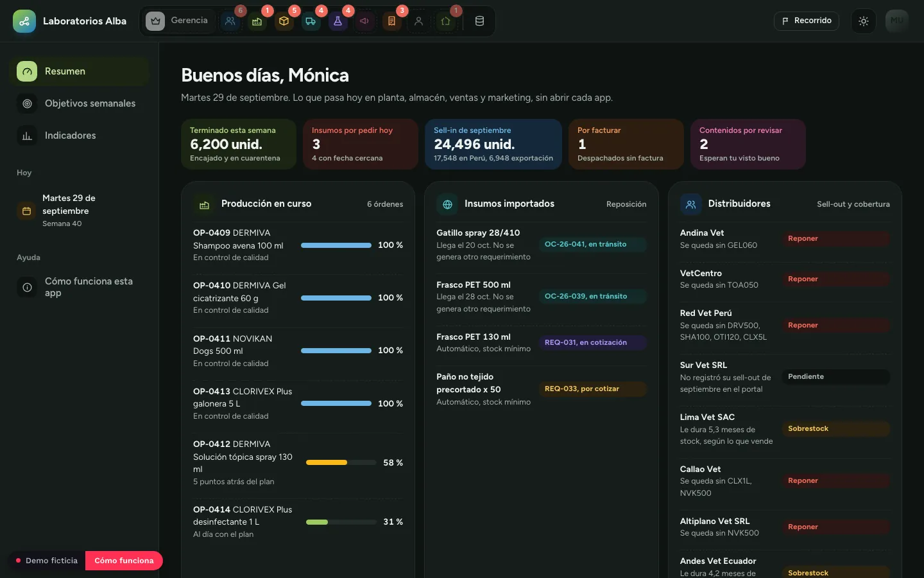924x578 pixels.
Task: Open the delivery truck module icon
Action: tap(311, 21)
